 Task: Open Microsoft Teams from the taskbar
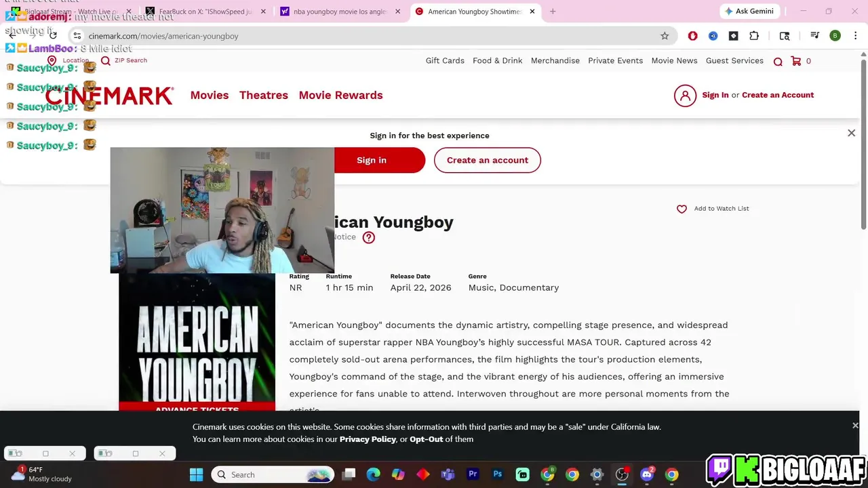(448, 474)
